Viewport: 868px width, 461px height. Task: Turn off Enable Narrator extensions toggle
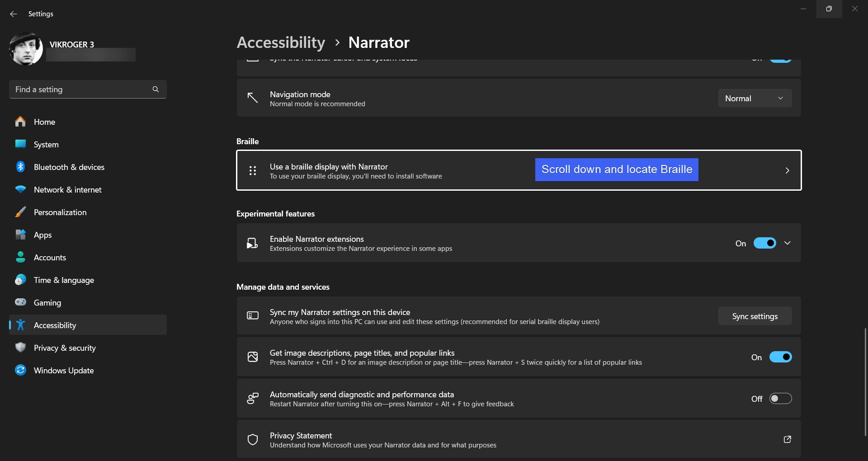765,243
